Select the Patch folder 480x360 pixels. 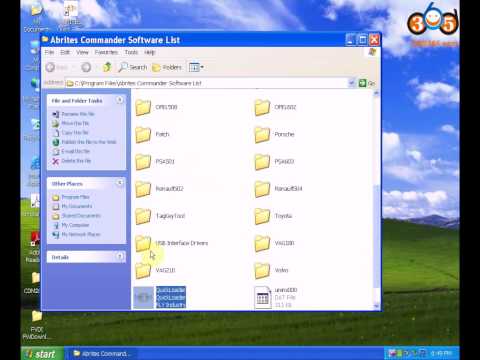pyautogui.click(x=152, y=134)
